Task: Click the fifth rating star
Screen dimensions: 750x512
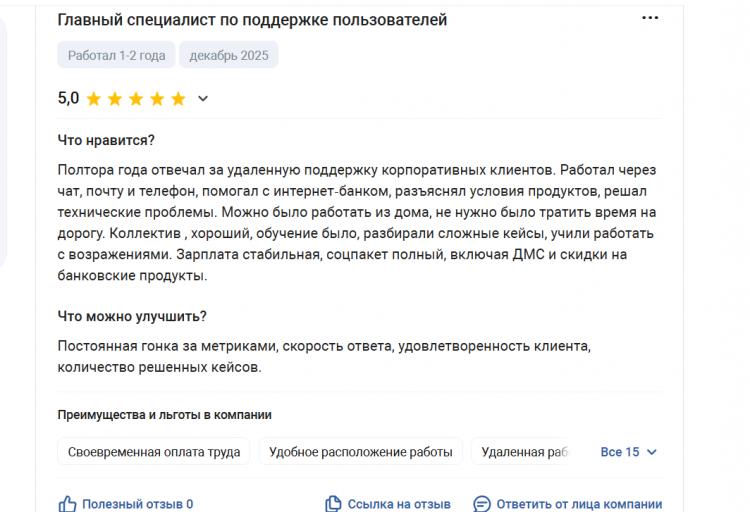Action: point(178,99)
